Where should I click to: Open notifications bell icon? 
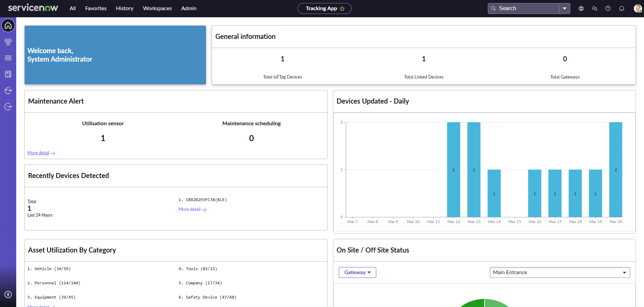[622, 8]
